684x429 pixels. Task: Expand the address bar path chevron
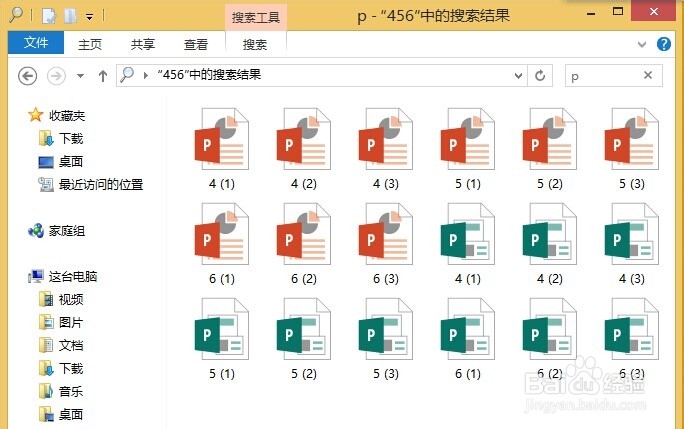[146, 76]
